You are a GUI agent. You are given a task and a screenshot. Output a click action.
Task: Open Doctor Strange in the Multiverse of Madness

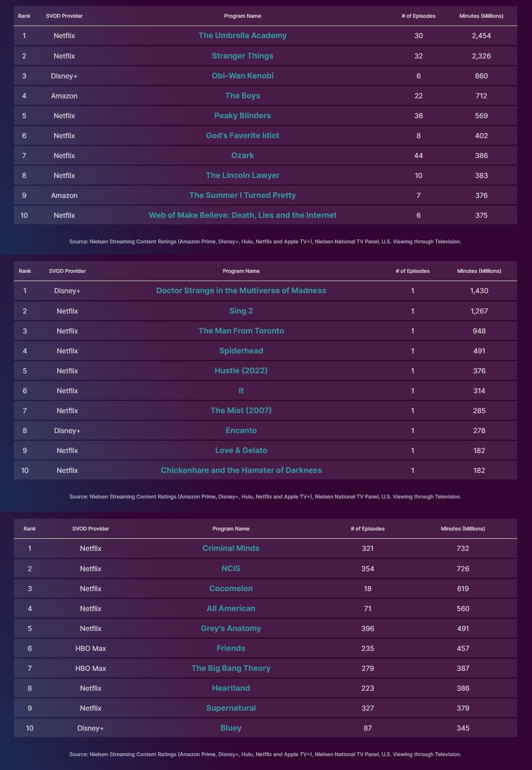click(241, 291)
